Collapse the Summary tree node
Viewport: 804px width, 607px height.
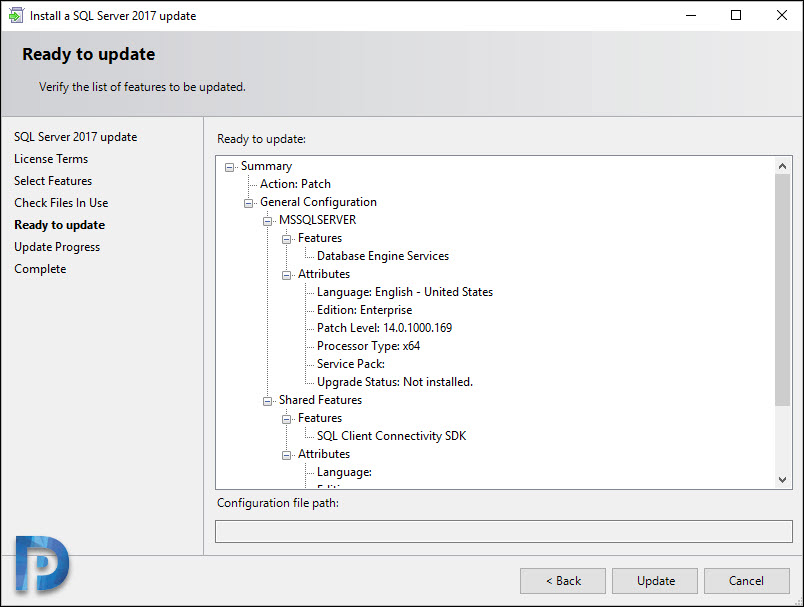click(x=229, y=167)
